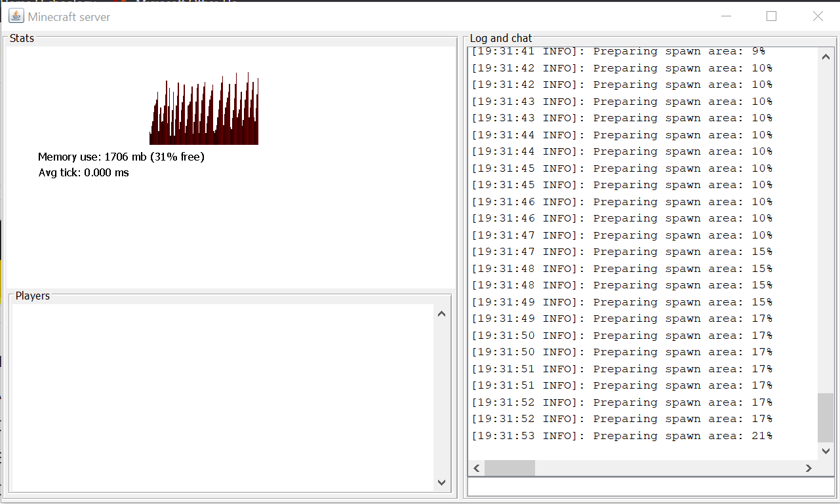The image size is (840, 504).
Task: Maximize the Minecraft server window
Action: (x=771, y=16)
